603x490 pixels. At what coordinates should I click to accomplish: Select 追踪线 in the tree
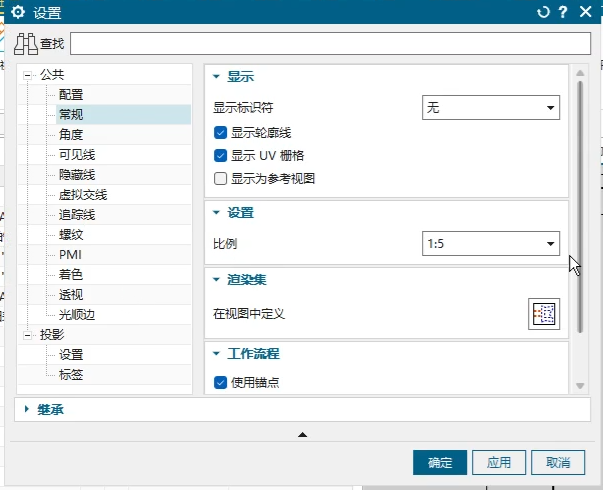77,215
